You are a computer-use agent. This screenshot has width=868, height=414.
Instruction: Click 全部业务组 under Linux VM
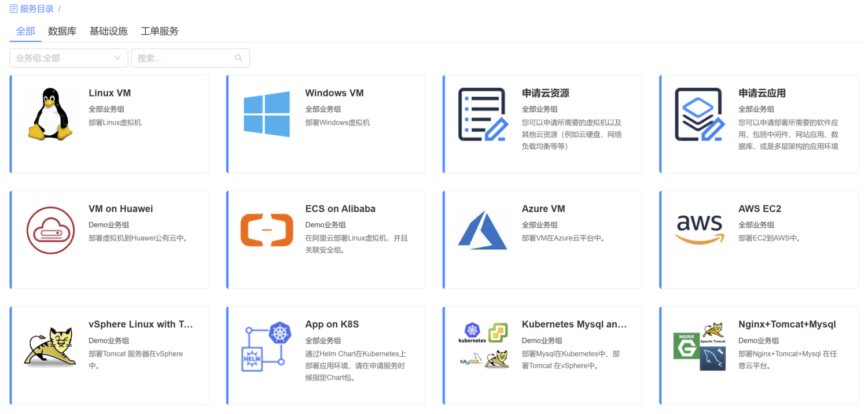(106, 109)
